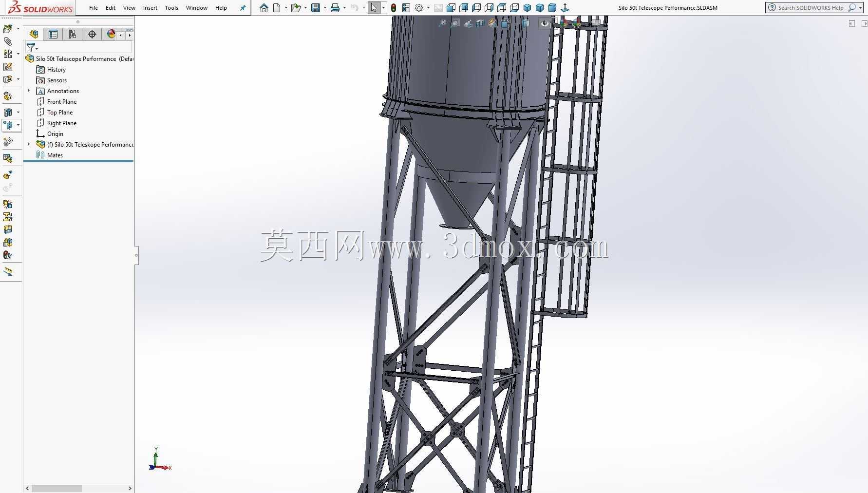
Task: Click the Performance Evaluation icon
Action: [8, 255]
